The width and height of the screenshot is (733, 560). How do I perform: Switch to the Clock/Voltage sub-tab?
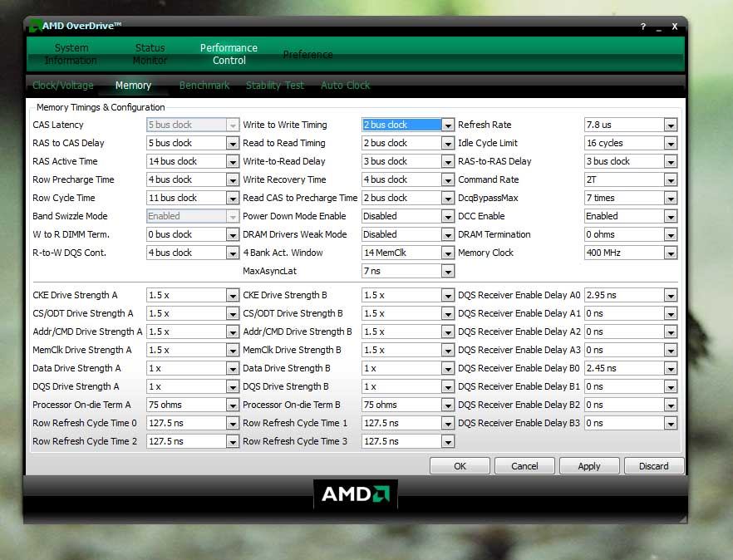pyautogui.click(x=63, y=86)
